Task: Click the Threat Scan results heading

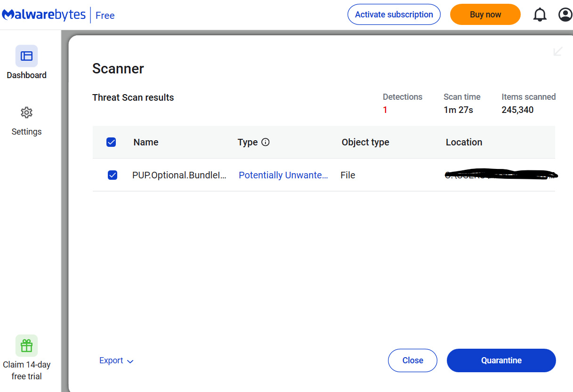Action: [x=133, y=97]
